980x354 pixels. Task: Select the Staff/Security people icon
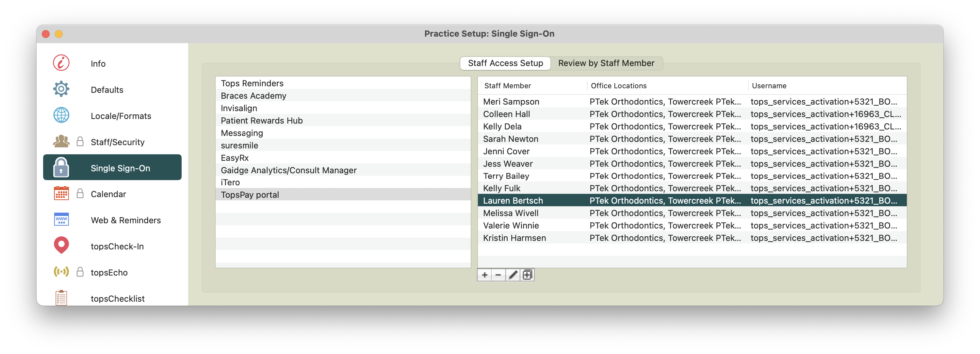(x=61, y=142)
